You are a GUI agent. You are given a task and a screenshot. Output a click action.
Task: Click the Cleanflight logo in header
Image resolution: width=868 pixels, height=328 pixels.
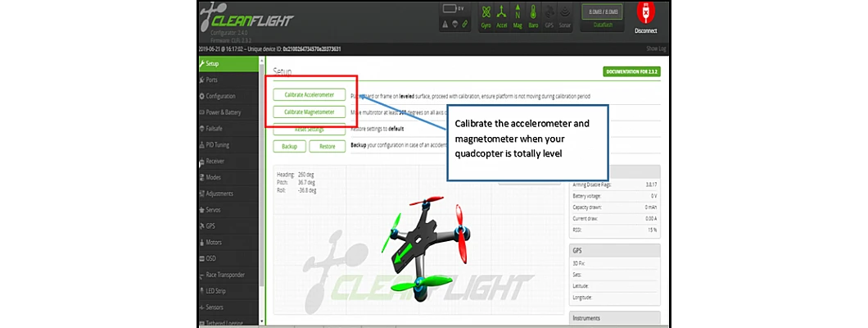point(247,20)
